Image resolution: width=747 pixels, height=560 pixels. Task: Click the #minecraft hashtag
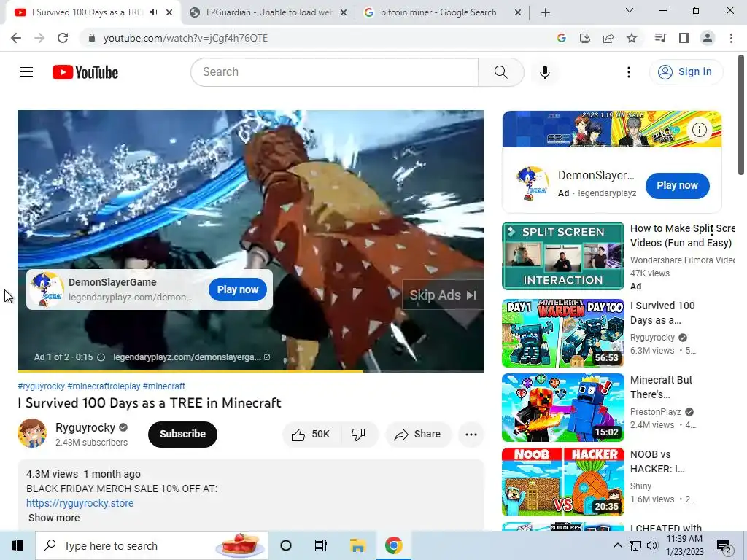(164, 386)
